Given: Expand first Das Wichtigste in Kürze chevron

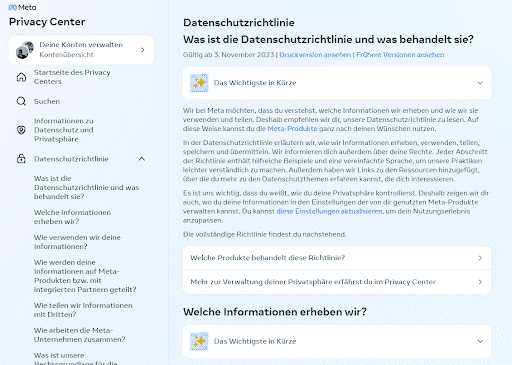Looking at the screenshot, I should (x=480, y=83).
